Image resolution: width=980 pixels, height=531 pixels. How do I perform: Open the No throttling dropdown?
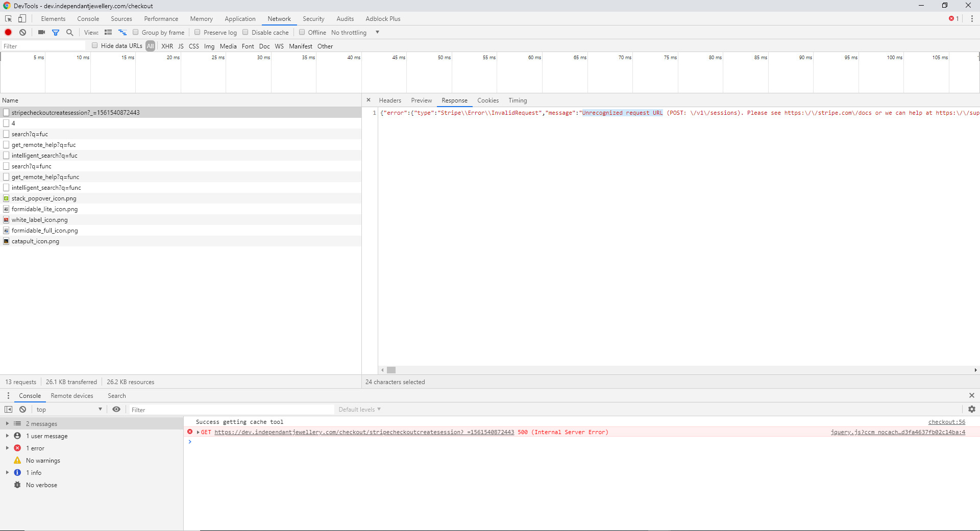pos(355,32)
